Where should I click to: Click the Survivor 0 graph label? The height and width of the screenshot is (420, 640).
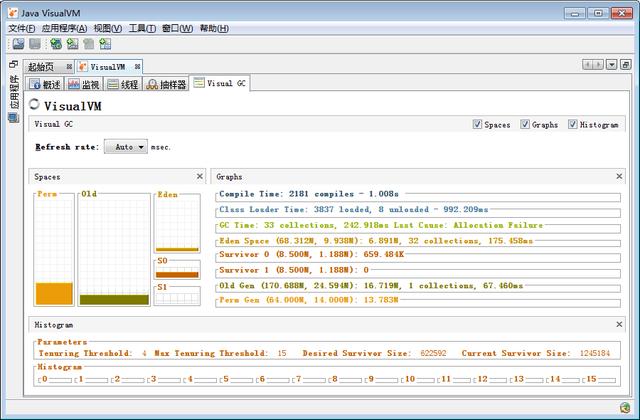click(x=312, y=254)
